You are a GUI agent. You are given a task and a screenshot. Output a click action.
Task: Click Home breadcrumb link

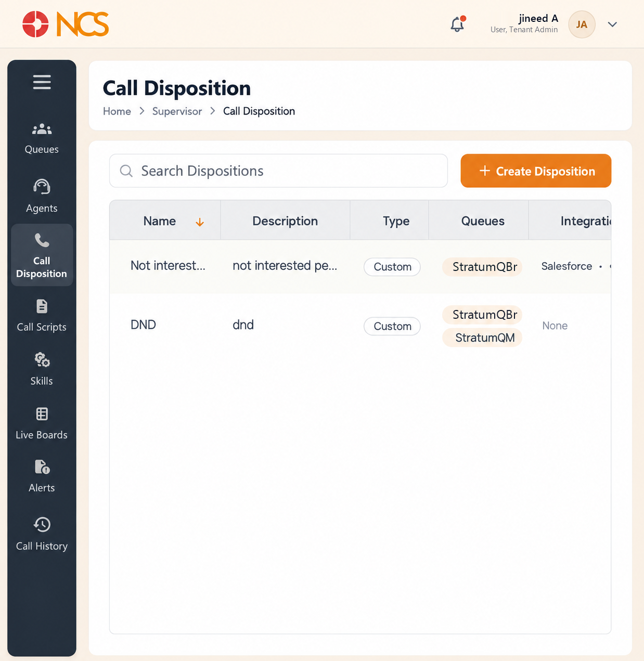(x=117, y=111)
